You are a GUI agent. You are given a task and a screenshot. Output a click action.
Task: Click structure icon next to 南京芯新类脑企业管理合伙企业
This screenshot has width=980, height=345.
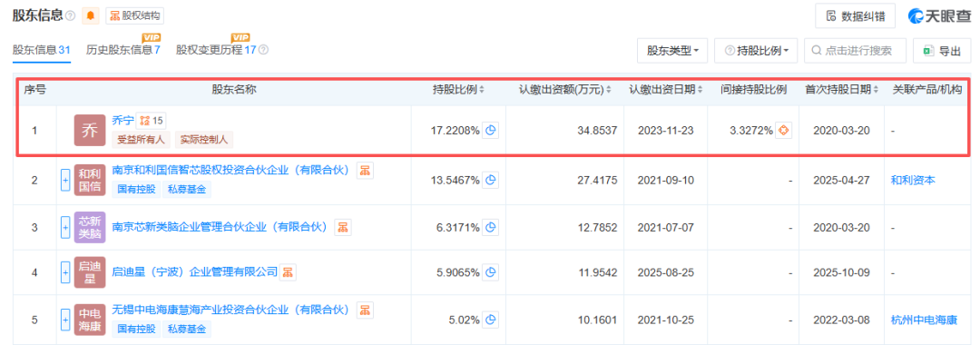click(342, 228)
